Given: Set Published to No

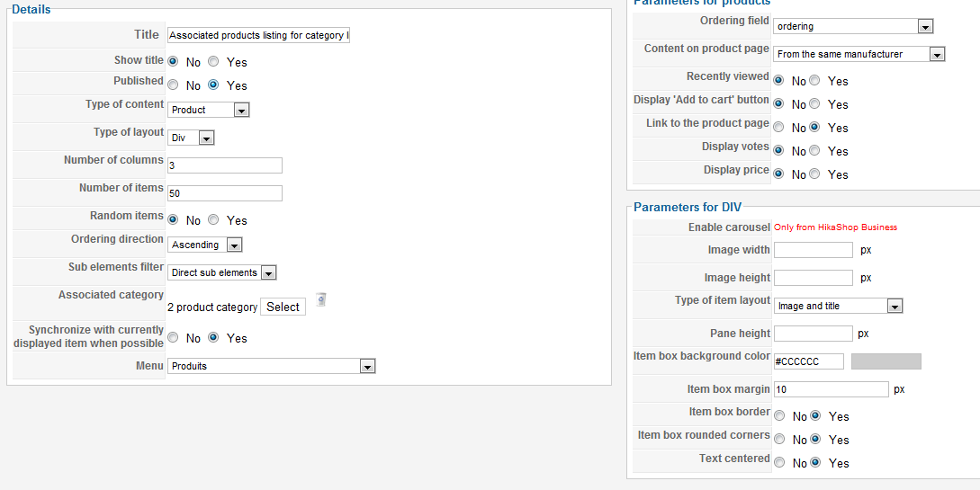Looking at the screenshot, I should pyautogui.click(x=173, y=85).
